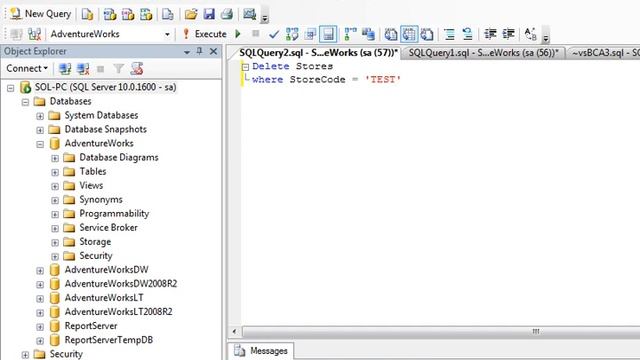Screen dimensions: 640x360
Task: Open a new Analysis Services XMLA Query
Action: pos(146,14)
